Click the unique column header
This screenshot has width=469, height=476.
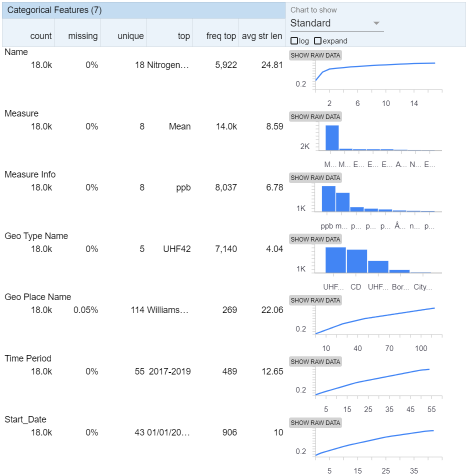pos(130,36)
